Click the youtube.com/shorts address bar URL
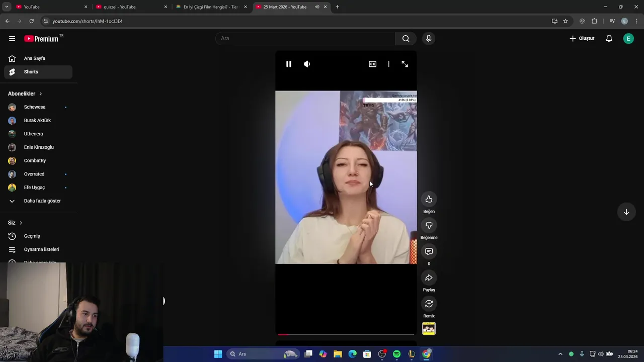Image resolution: width=644 pixels, height=362 pixels. point(88,21)
